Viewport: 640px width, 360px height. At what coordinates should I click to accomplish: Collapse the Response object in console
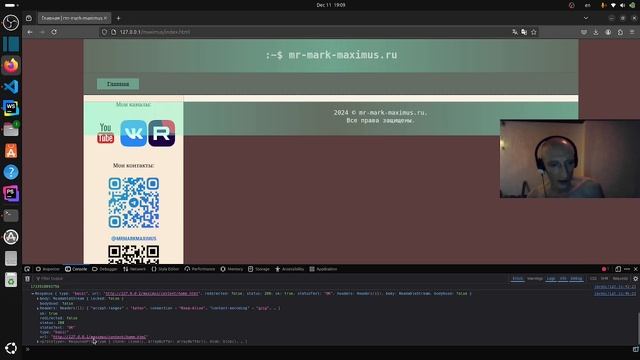(x=33, y=293)
